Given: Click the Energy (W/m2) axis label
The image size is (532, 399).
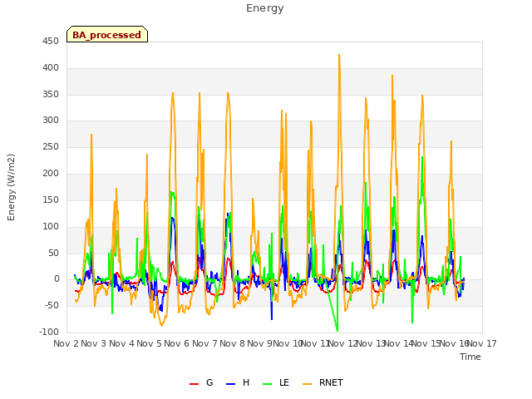Looking at the screenshot, I should pos(11,187).
